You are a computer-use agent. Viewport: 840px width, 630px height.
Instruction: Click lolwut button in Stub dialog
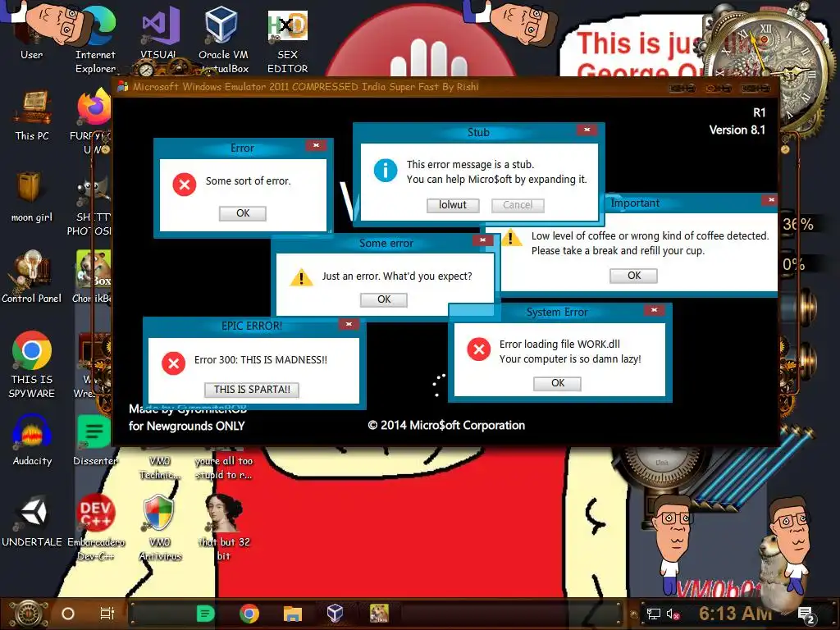click(x=453, y=205)
